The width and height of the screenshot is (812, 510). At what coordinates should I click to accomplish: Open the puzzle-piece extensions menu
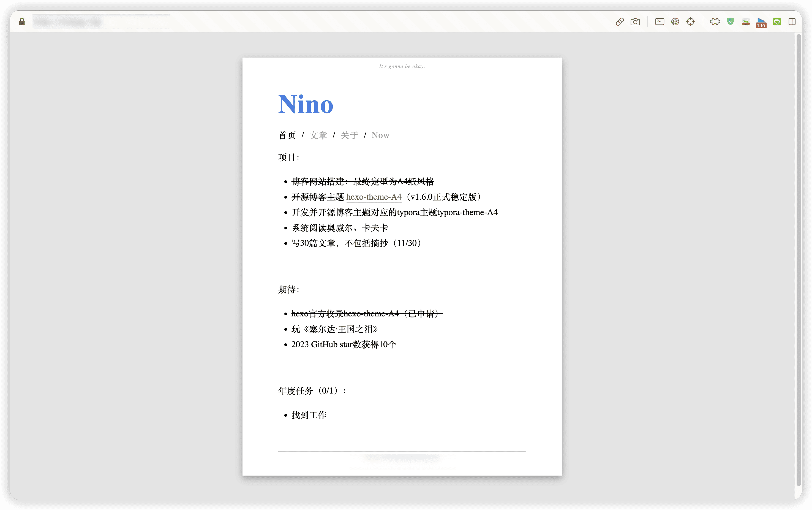pyautogui.click(x=715, y=22)
